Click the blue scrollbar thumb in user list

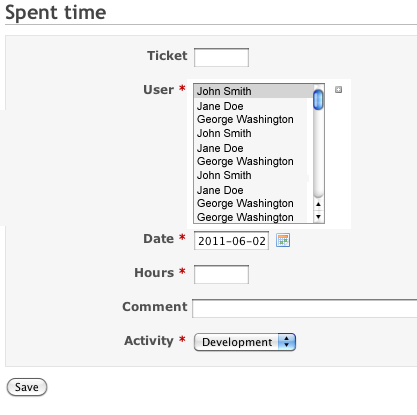(x=318, y=99)
